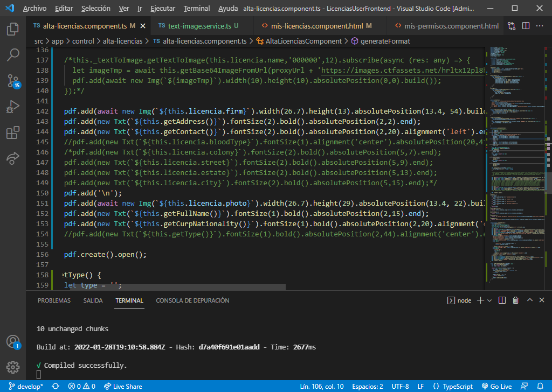552x392 pixels.
Task: Change indentation via Espacios: 2
Action: (x=368, y=387)
